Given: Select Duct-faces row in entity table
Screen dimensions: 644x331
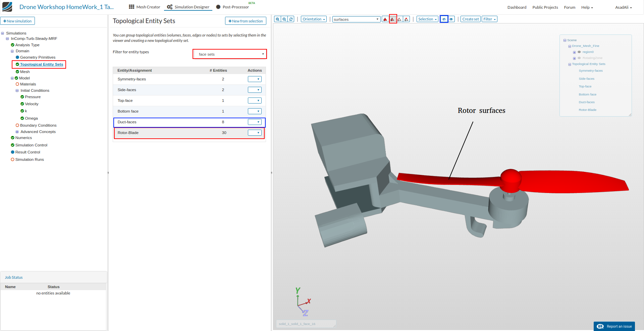Looking at the screenshot, I should (189, 122).
